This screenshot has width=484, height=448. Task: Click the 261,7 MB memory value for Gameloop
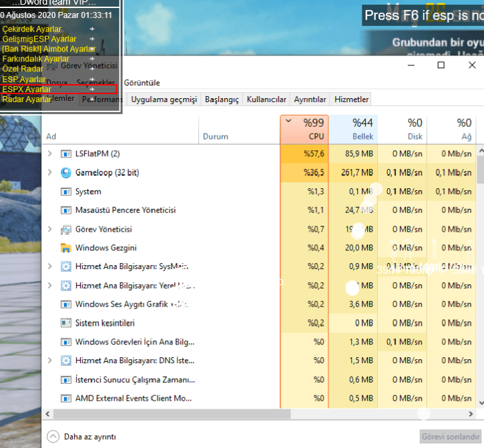357,173
